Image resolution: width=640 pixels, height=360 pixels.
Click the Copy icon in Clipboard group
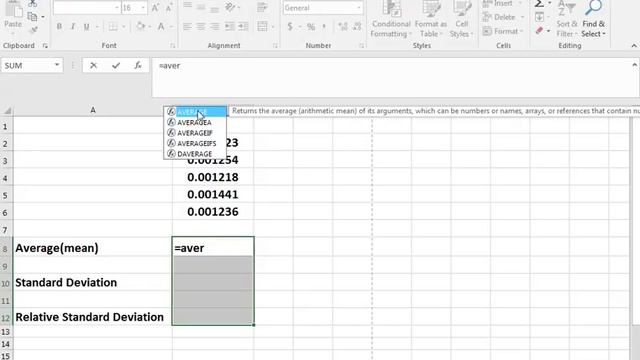(32, 17)
